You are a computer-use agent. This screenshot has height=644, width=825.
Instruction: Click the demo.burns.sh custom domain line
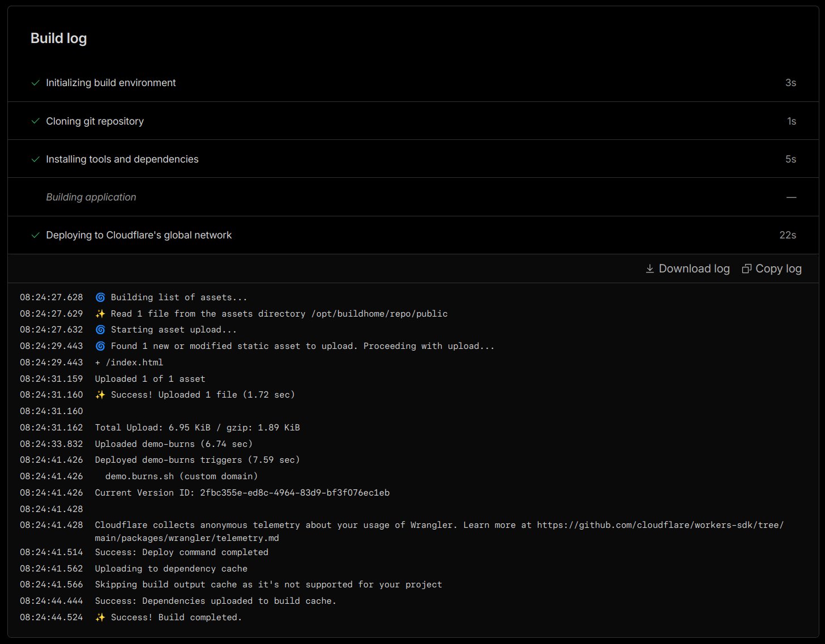tap(181, 476)
